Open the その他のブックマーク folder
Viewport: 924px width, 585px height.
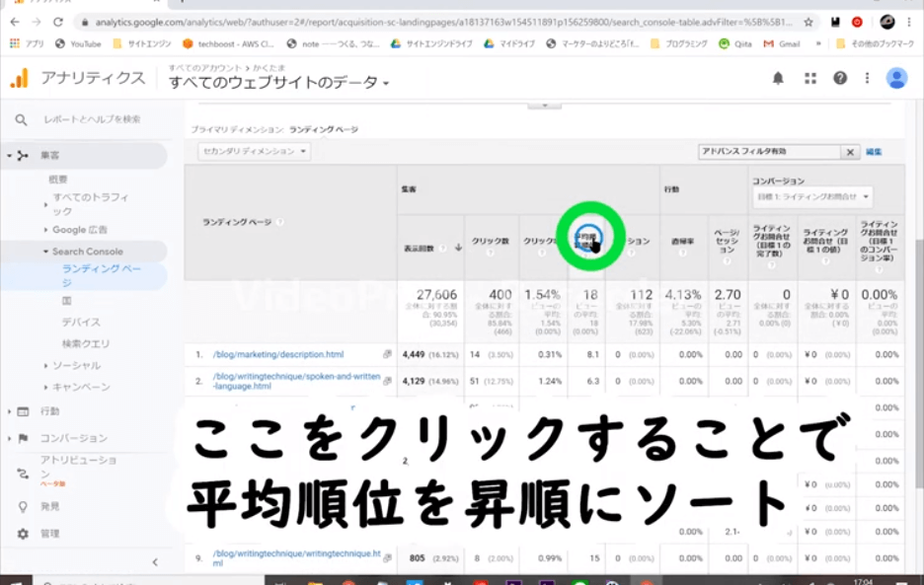pos(875,43)
